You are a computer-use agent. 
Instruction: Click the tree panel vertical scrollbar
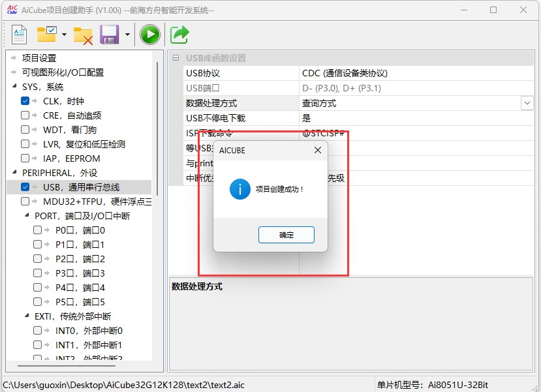[x=157, y=128]
